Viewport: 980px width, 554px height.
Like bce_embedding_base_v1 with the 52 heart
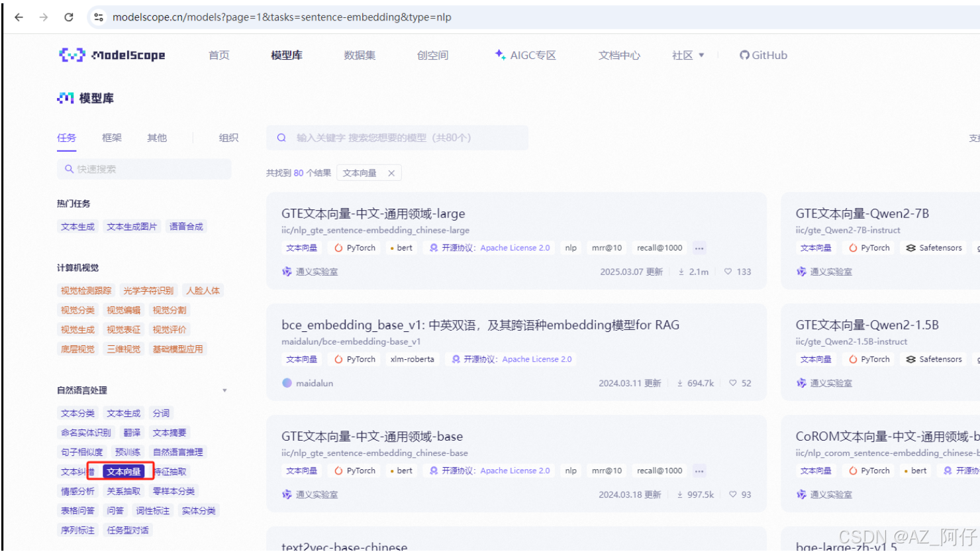point(732,383)
